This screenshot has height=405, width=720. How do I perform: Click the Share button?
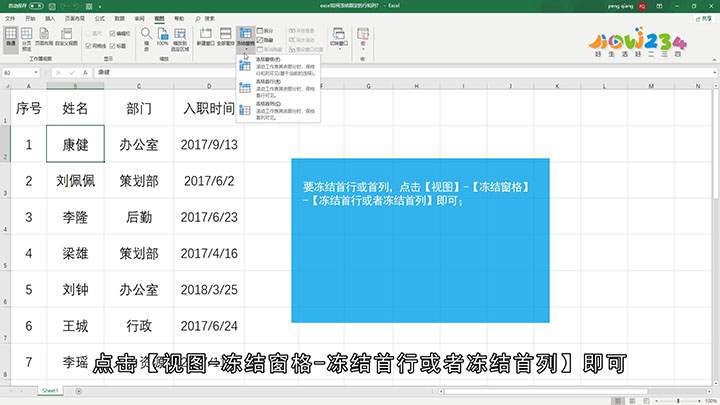coord(703,19)
